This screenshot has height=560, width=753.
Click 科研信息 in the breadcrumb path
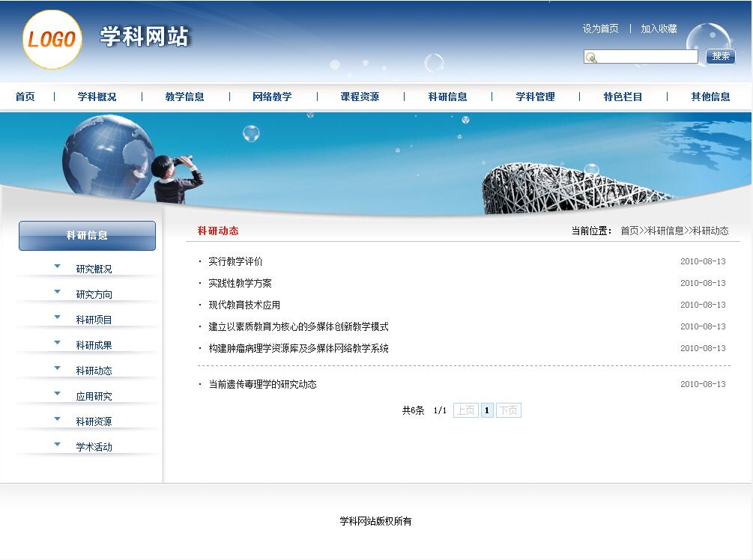[665, 231]
